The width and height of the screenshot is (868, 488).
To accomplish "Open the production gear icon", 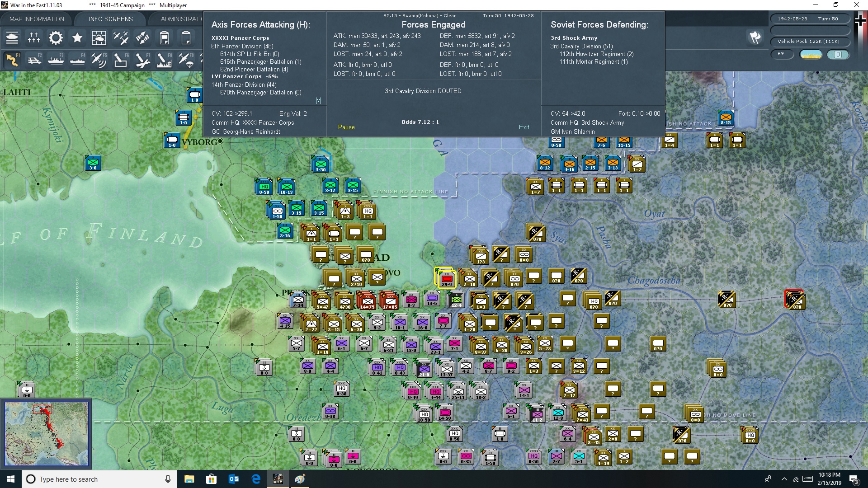I will [x=56, y=38].
